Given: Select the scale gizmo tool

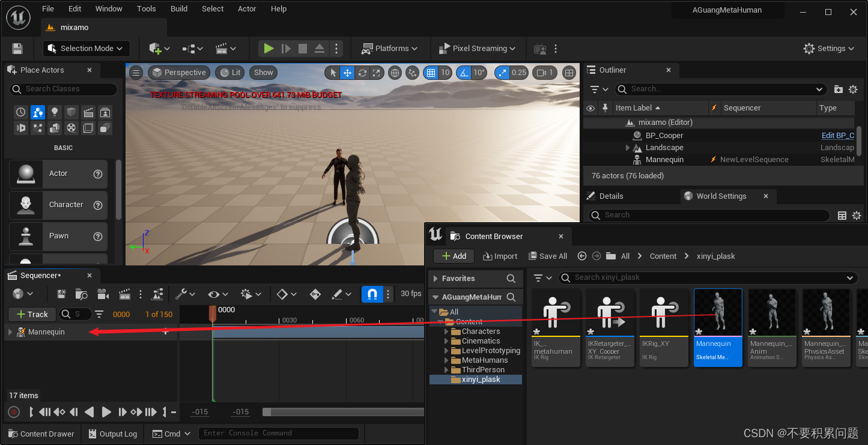Looking at the screenshot, I should coord(377,73).
